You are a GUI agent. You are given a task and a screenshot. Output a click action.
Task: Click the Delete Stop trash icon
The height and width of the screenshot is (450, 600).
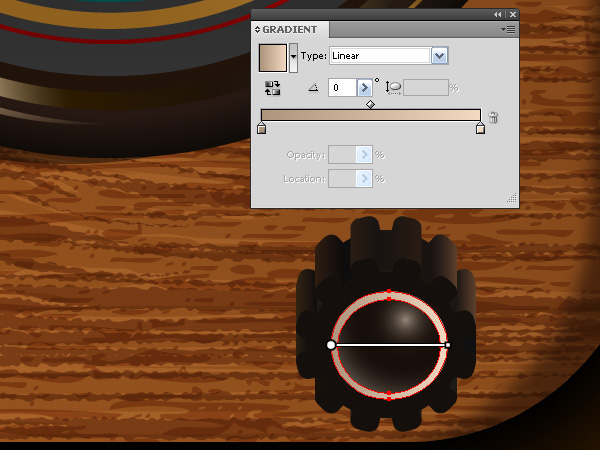click(x=493, y=117)
